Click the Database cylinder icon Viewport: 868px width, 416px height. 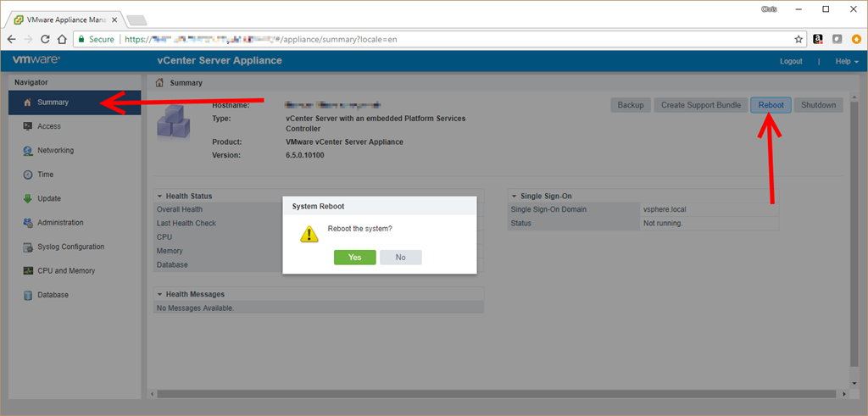(28, 296)
